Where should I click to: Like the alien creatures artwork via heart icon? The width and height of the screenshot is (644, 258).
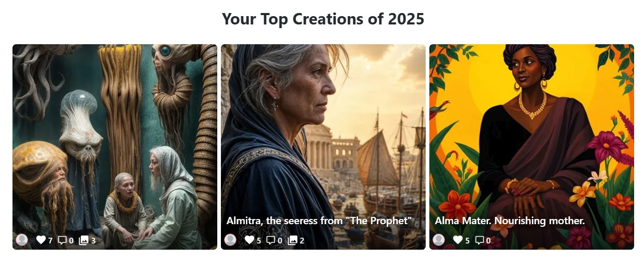coord(41,240)
